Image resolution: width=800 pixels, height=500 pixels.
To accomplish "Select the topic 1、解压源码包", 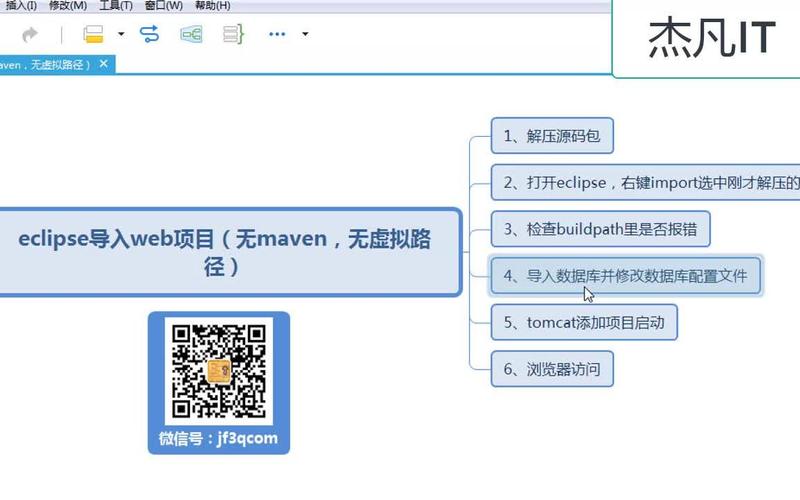I will tap(552, 136).
